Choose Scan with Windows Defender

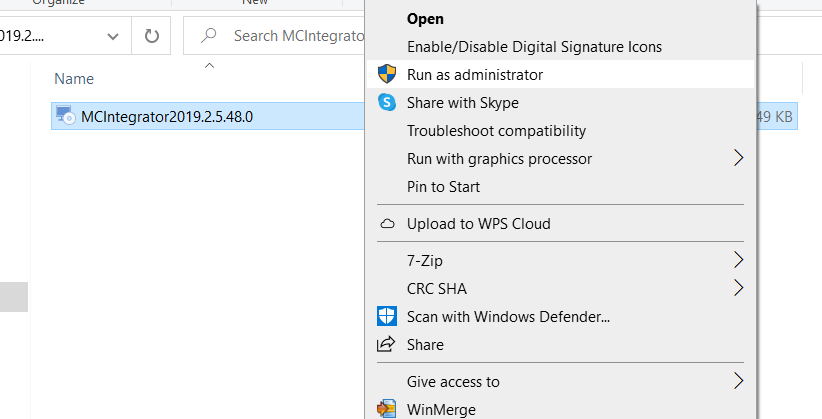(560, 316)
